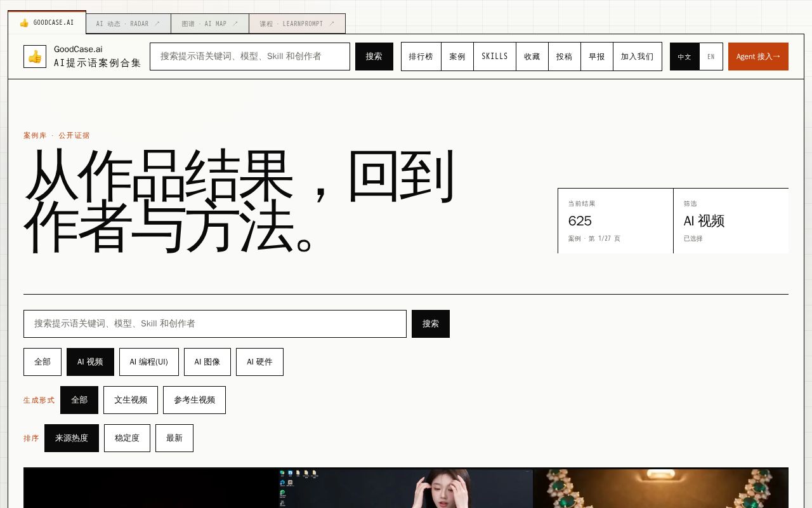
Task: Open the 加入我们 navigation item
Action: [x=638, y=57]
